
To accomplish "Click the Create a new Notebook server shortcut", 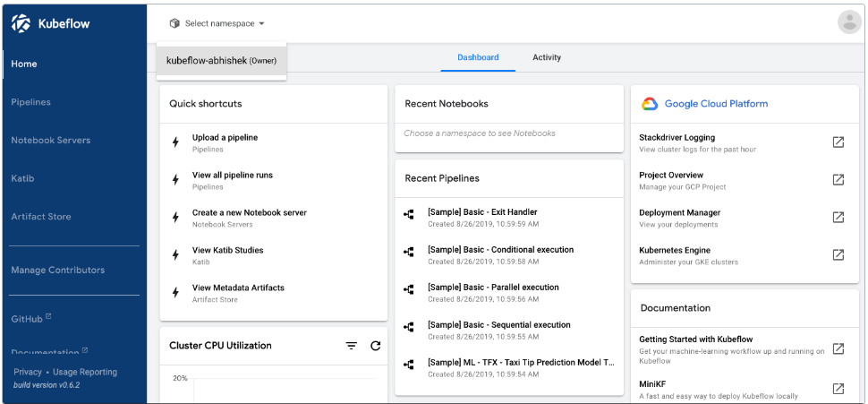I will (x=249, y=213).
